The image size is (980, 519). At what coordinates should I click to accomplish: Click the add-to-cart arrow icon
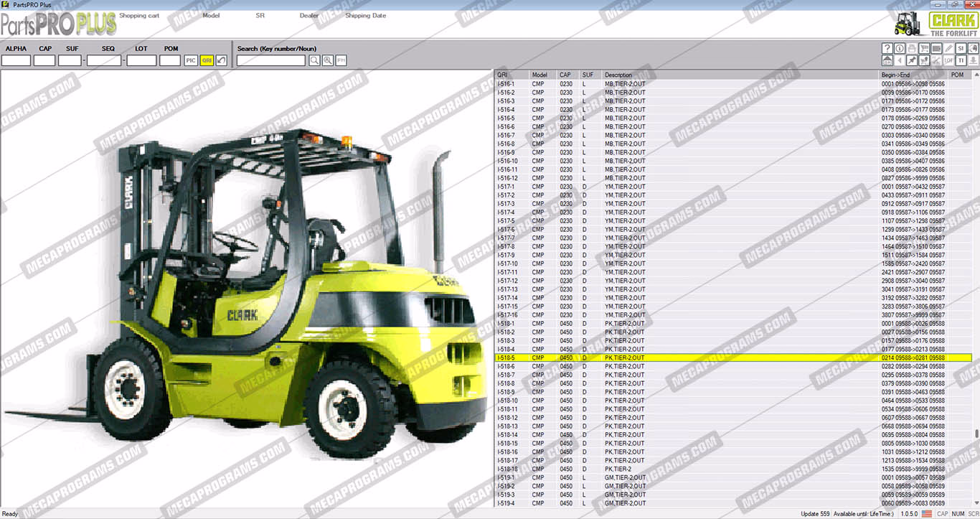tap(924, 60)
